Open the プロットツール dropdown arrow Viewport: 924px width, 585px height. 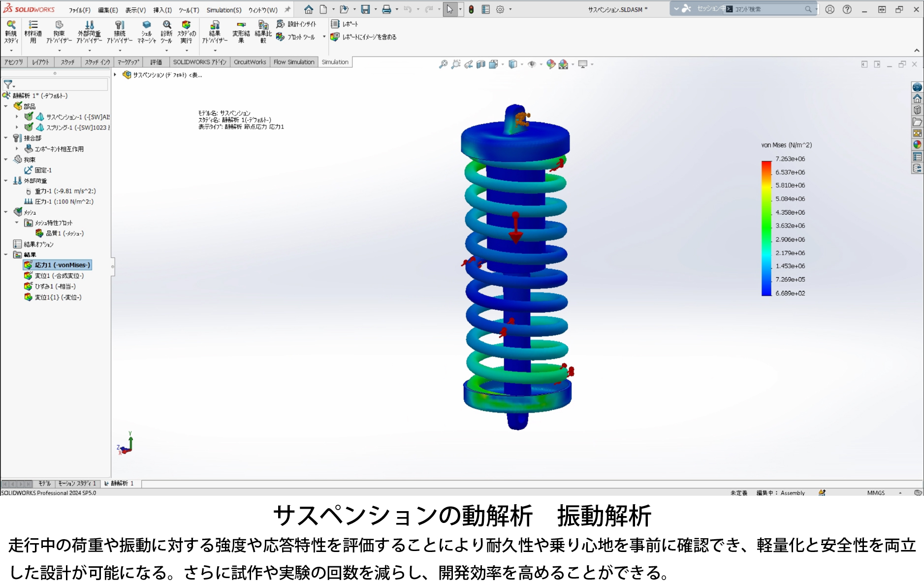324,37
